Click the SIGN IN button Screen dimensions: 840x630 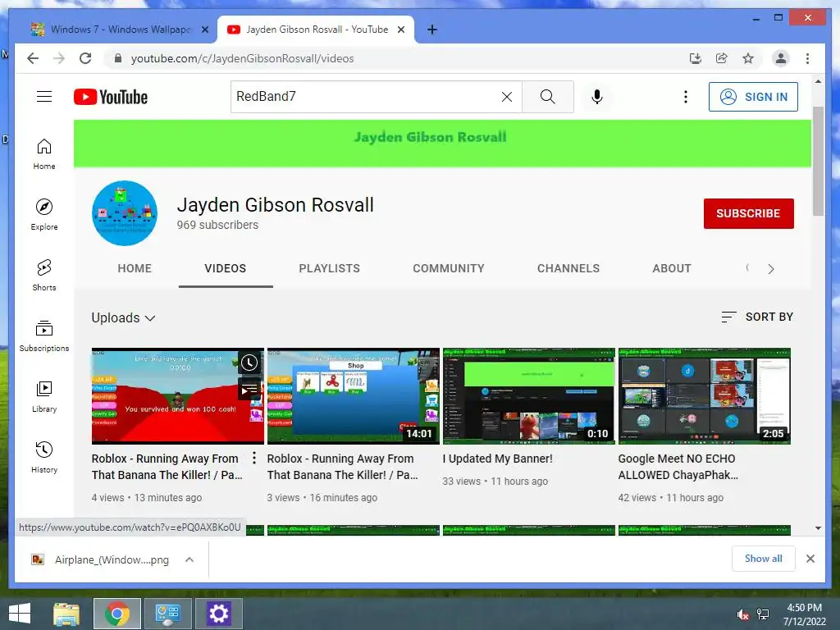pos(753,97)
